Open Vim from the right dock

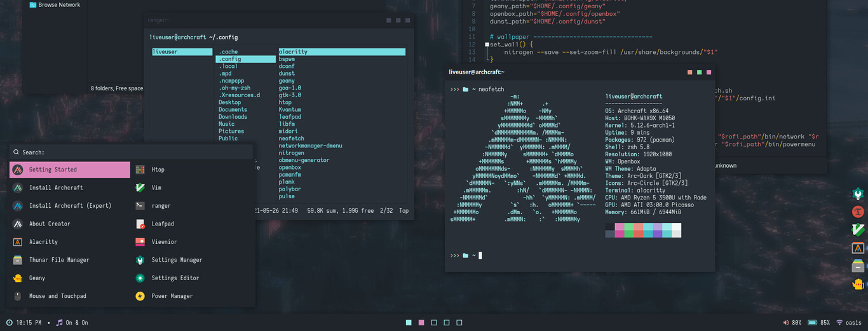(858, 231)
